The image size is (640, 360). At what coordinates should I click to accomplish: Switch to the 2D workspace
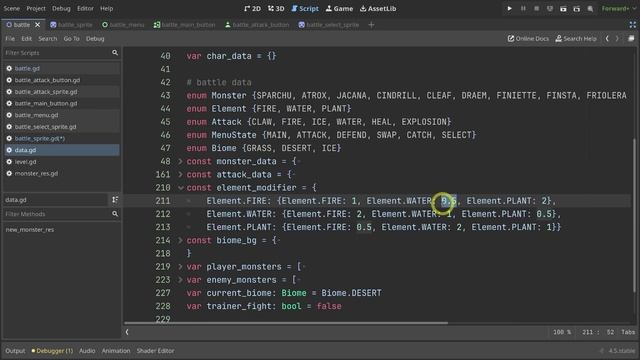click(x=252, y=8)
